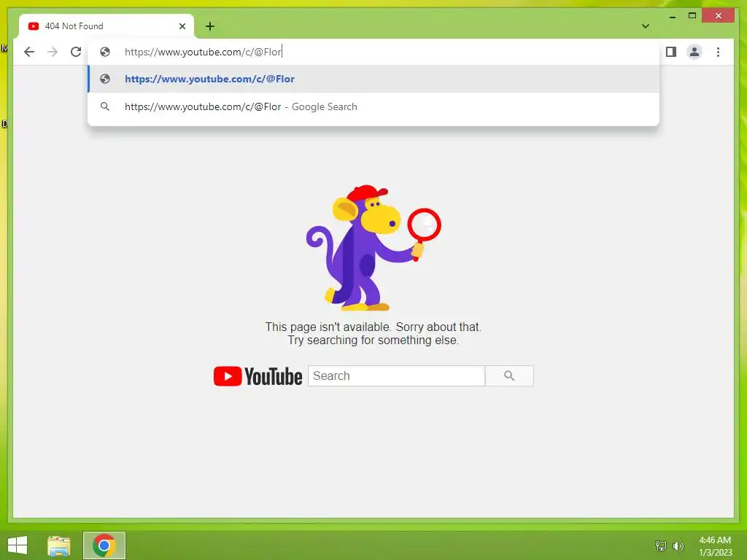Click the browser forward arrow
This screenshot has width=747, height=560.
click(53, 52)
